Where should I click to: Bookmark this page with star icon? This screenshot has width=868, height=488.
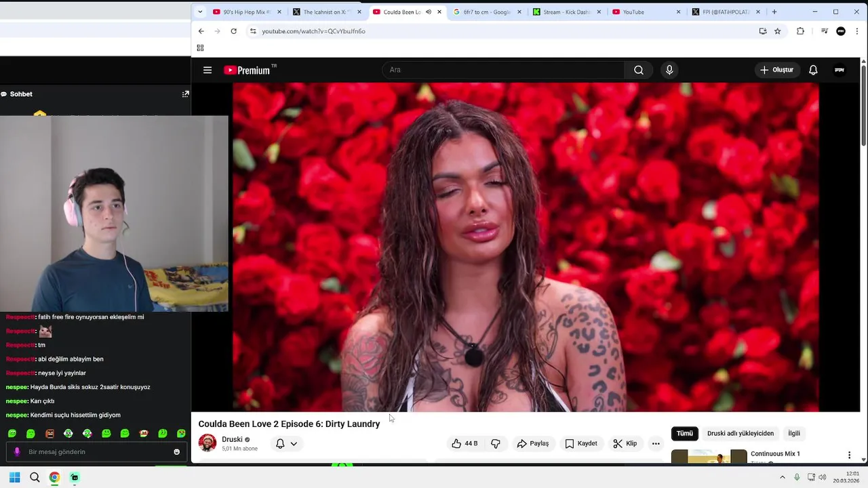778,31
